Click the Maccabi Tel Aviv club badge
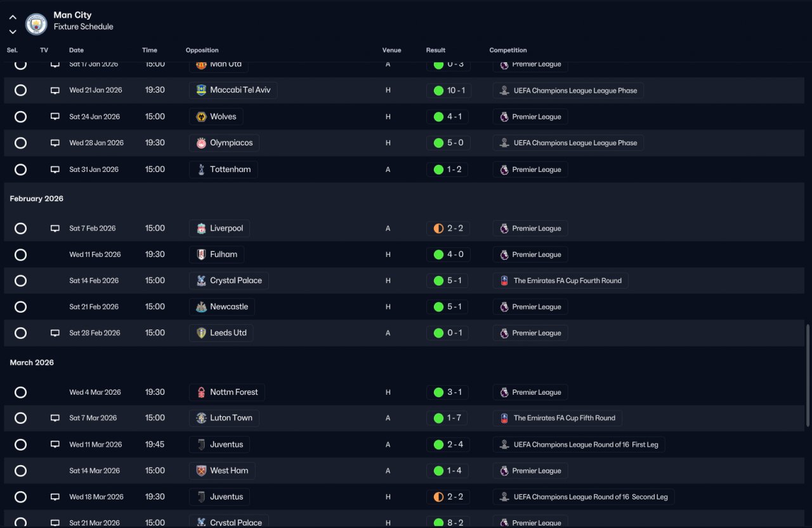Image resolution: width=812 pixels, height=528 pixels. (x=201, y=90)
